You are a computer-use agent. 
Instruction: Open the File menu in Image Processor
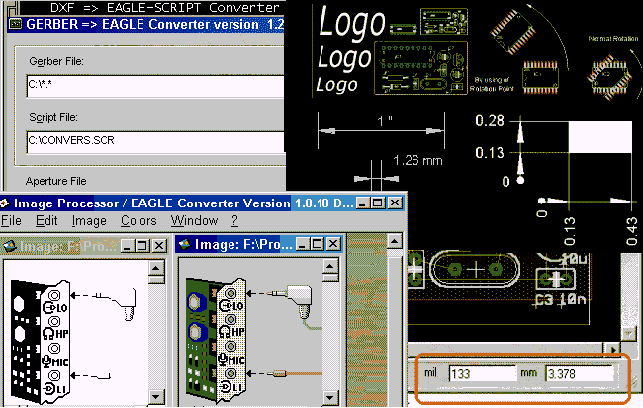pyautogui.click(x=11, y=221)
